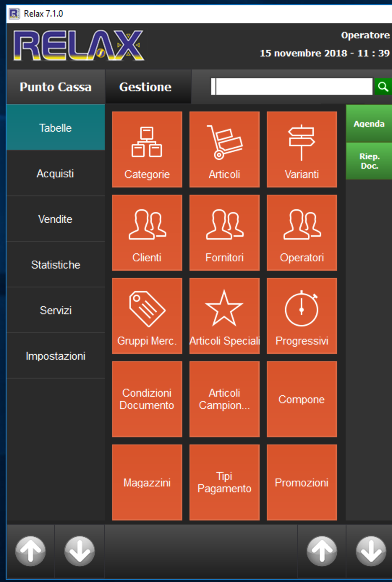Click the left sidebar down arrow
Viewport: 392px width, 582px height.
80,551
